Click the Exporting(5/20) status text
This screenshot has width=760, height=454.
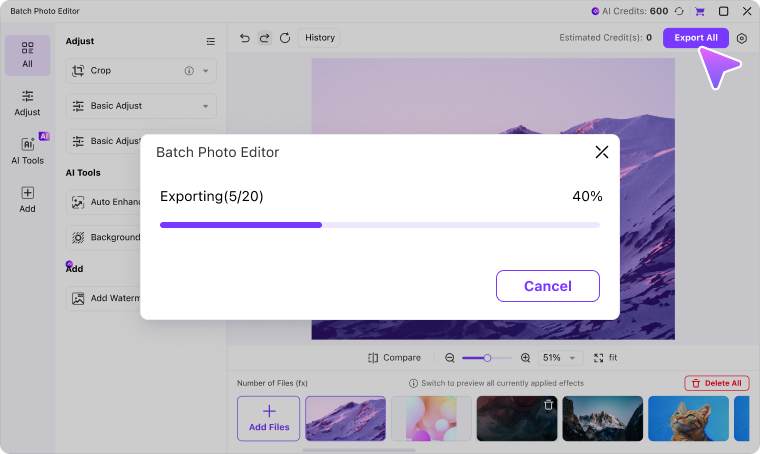[212, 196]
